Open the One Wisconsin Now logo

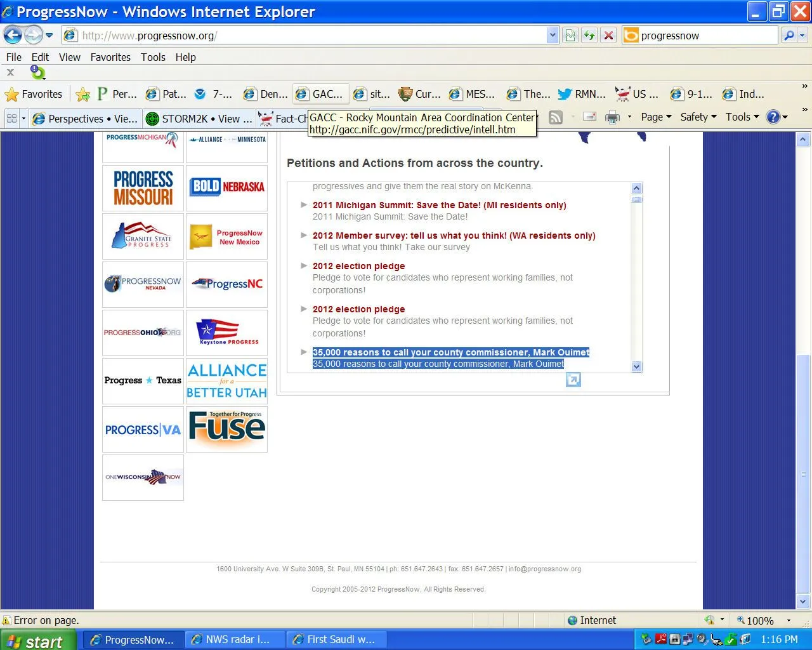coord(143,477)
